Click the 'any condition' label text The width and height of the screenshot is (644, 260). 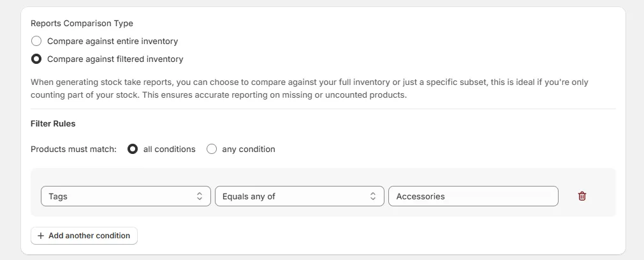pos(249,149)
